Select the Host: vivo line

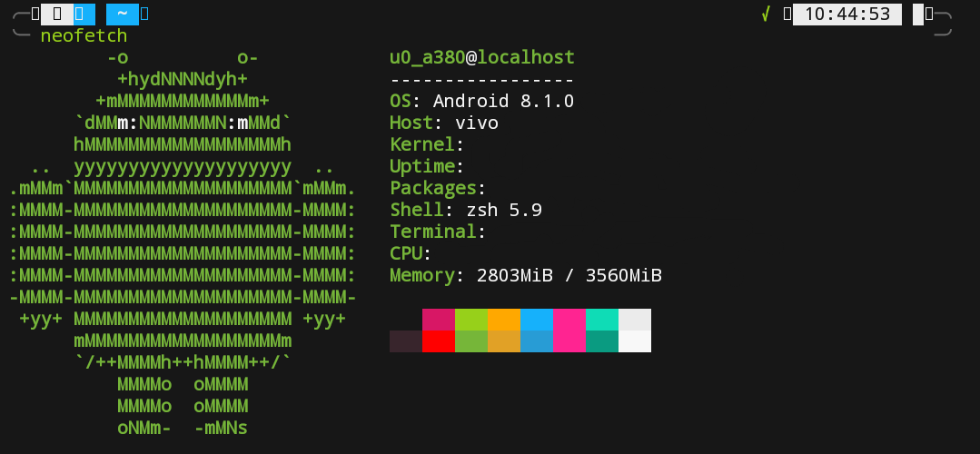[x=443, y=123]
